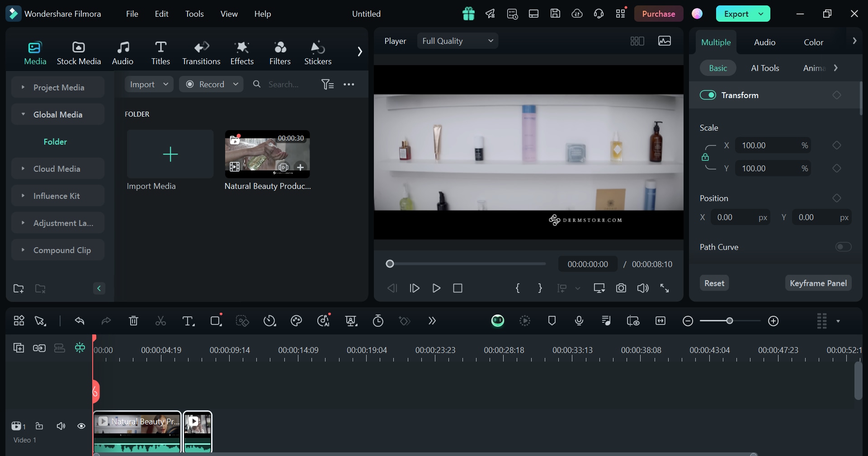Click the player fullscreen expand icon
The height and width of the screenshot is (456, 868).
tap(665, 288)
